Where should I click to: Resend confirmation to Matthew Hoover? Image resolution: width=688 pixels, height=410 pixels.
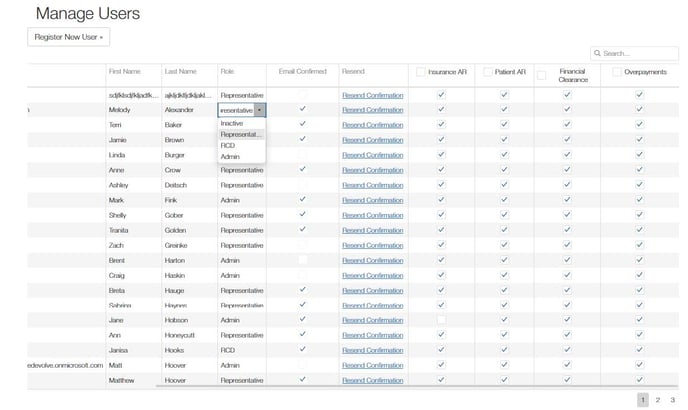[372, 380]
